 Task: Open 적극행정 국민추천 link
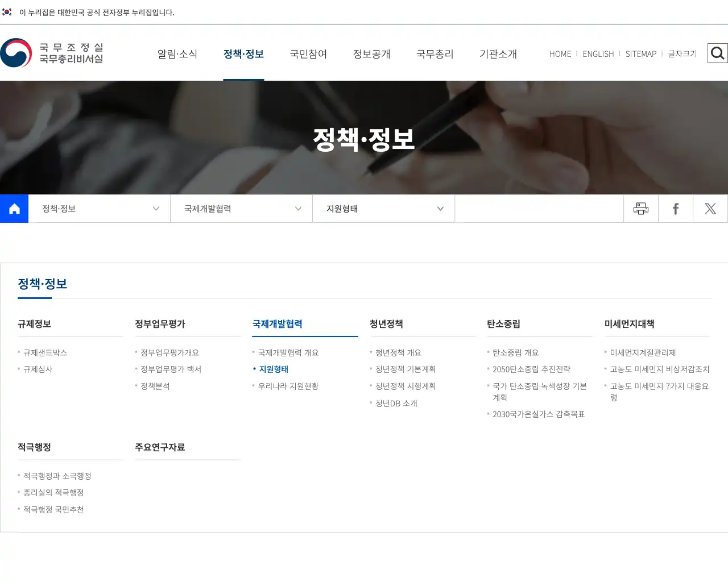tap(53, 509)
